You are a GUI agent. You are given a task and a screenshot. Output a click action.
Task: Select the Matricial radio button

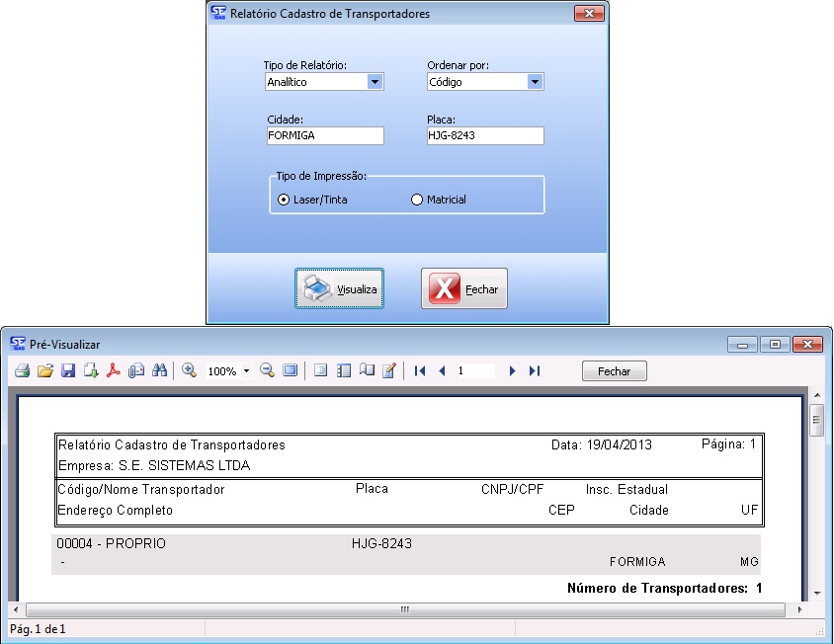pyautogui.click(x=417, y=200)
